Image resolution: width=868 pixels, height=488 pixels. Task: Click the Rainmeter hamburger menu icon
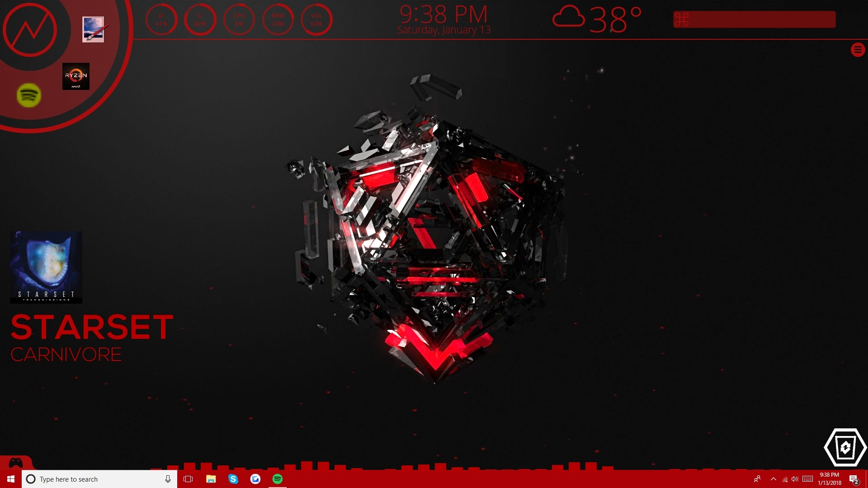pos(858,49)
